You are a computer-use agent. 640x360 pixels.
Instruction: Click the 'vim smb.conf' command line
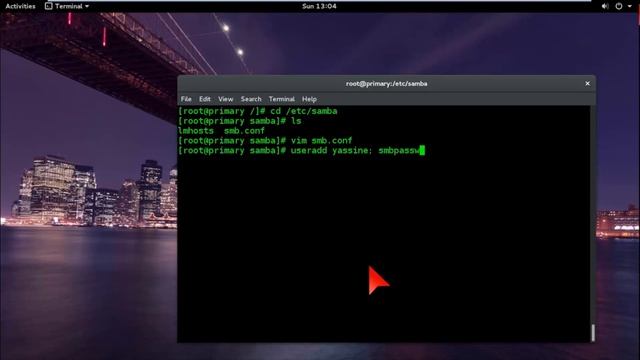click(321, 140)
